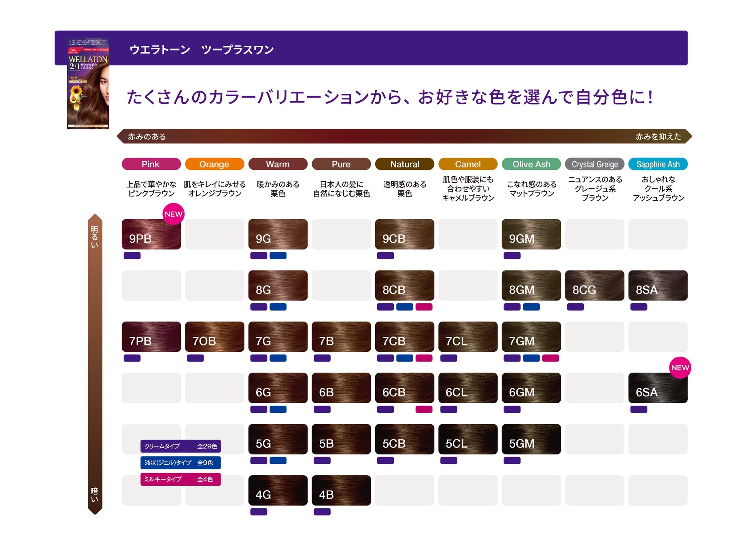756x546 pixels.
Task: Select the Sapphire Ash category label
Action: point(658,164)
